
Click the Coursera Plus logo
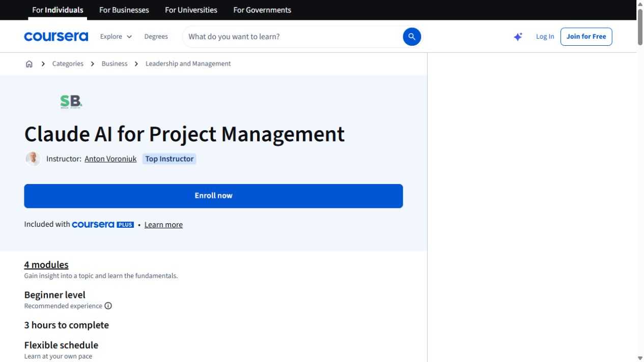coord(103,224)
